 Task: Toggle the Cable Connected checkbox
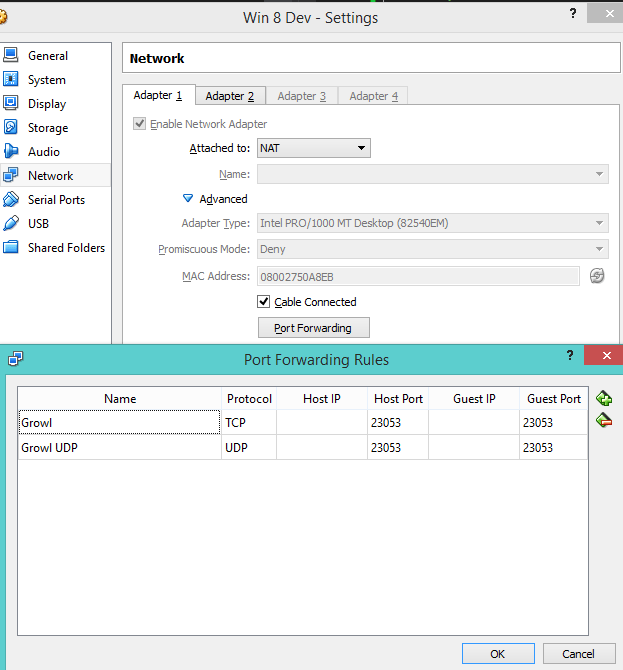pyautogui.click(x=264, y=302)
